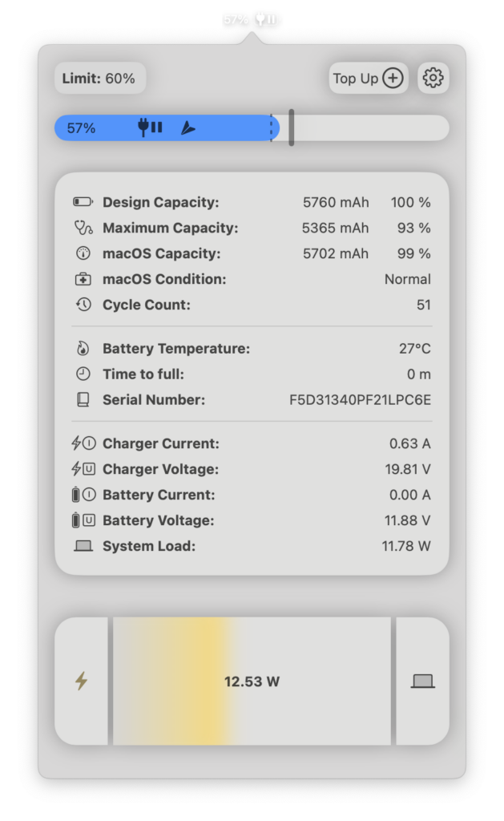
Task: Click the macOS Condition medical kit icon
Action: click(x=83, y=280)
